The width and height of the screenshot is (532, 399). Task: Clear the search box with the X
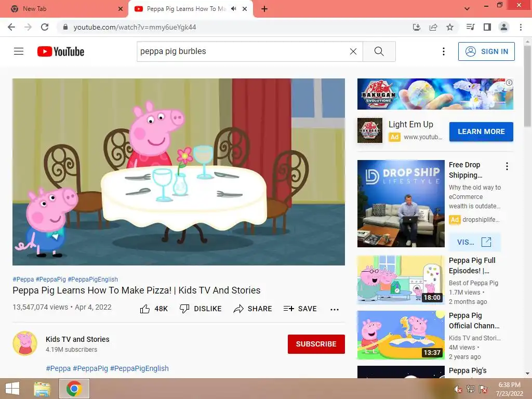tap(353, 51)
